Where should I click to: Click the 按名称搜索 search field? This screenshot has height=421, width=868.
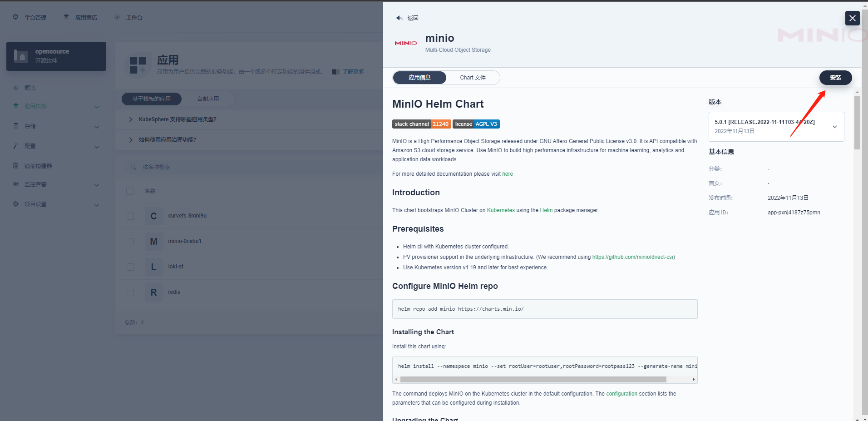pos(254,167)
